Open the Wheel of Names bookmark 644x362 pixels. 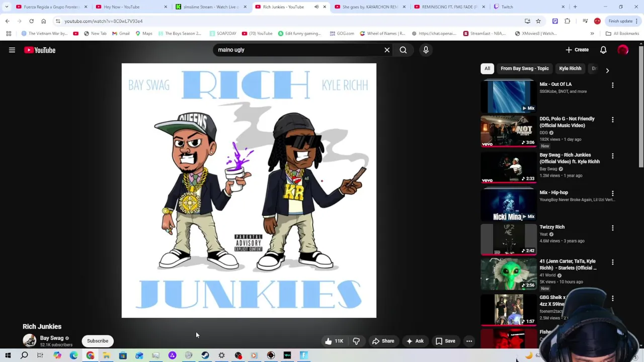(382, 34)
